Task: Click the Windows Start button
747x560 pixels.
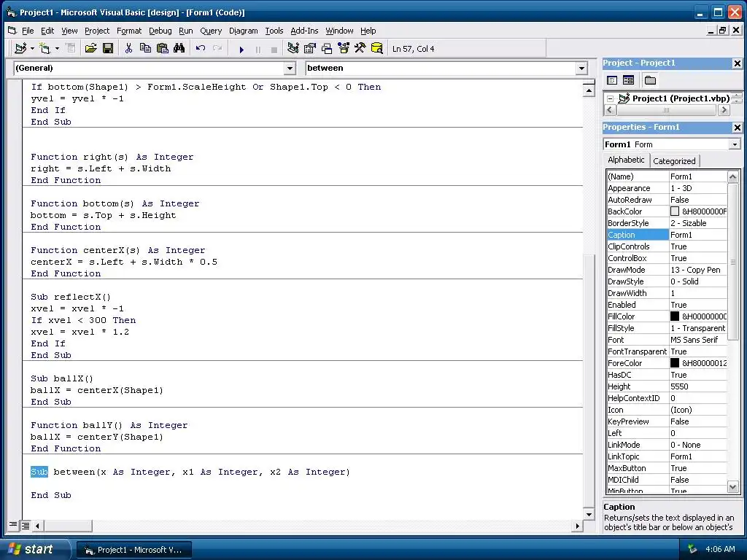Action: tap(35, 549)
